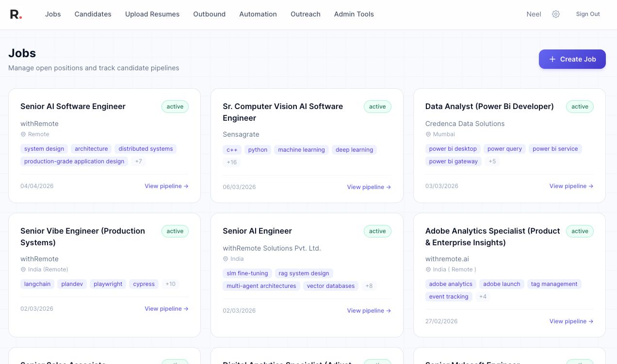View pipeline for Data Analyst job

click(571, 186)
